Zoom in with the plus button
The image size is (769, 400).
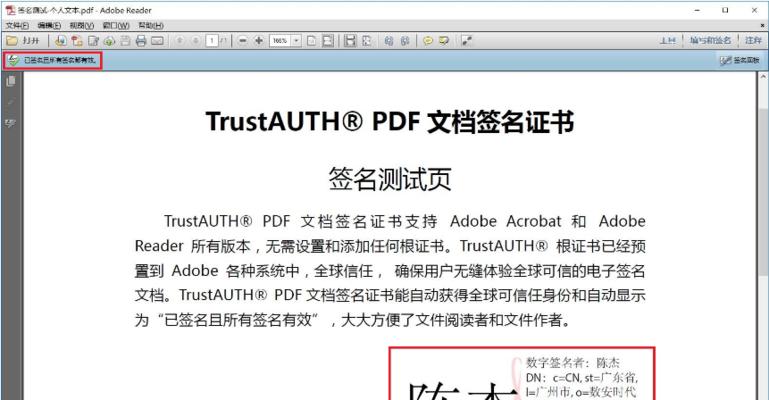pyautogui.click(x=259, y=41)
